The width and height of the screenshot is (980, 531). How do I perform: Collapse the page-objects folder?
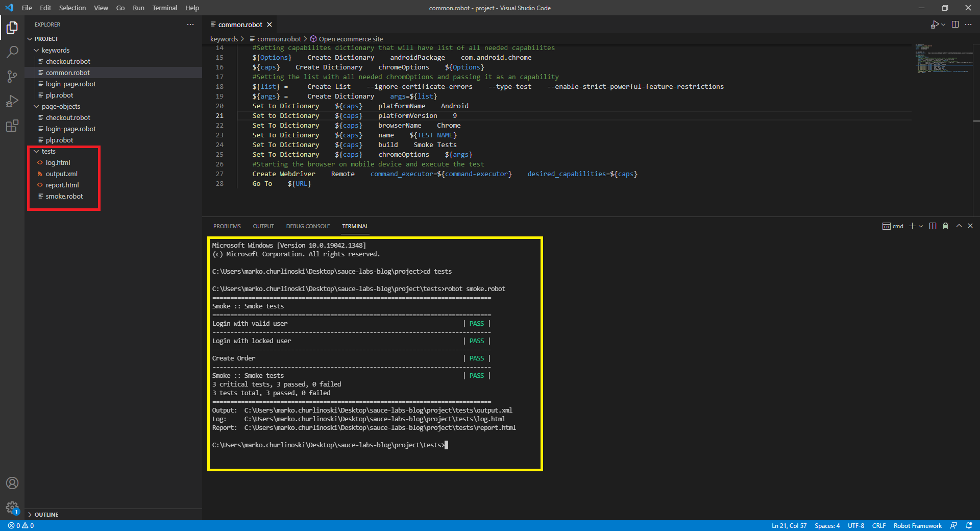tap(36, 106)
